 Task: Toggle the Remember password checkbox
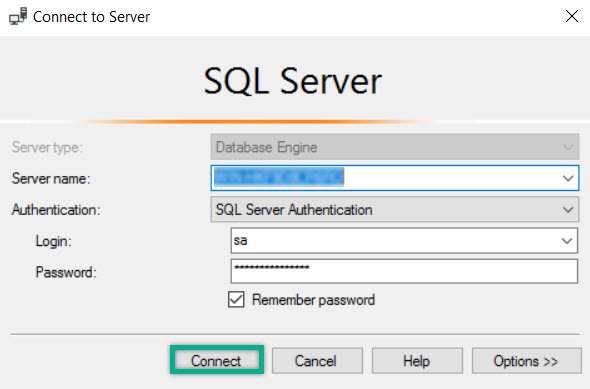[x=236, y=299]
